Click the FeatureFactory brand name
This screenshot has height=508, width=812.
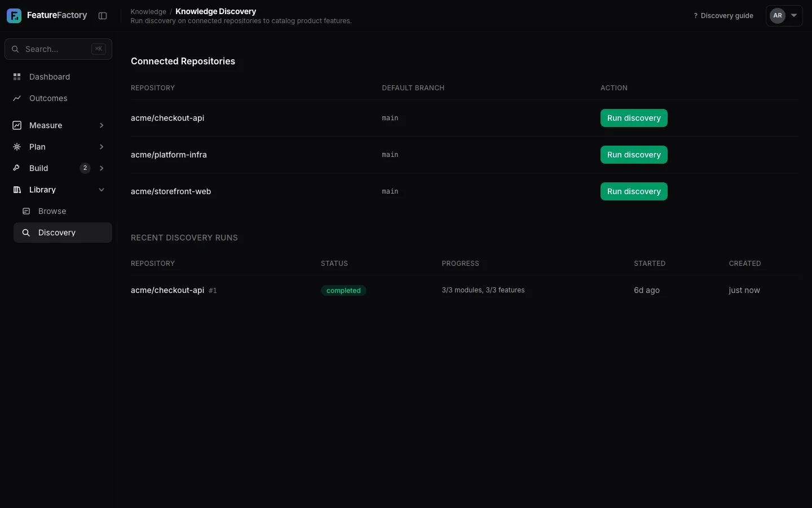click(x=57, y=15)
